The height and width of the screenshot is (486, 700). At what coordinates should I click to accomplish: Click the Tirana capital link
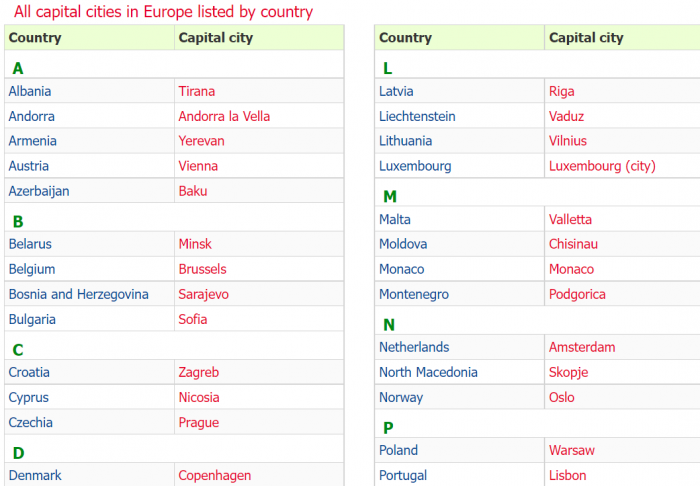pyautogui.click(x=197, y=91)
